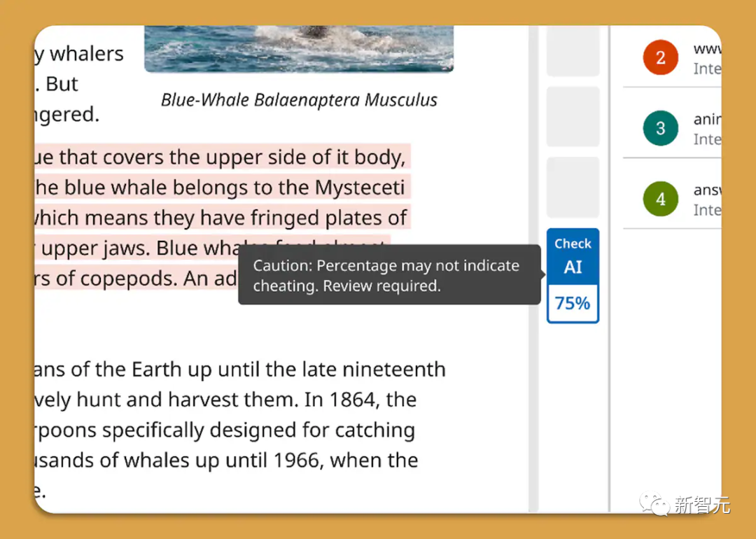The height and width of the screenshot is (539, 756).
Task: Click the green source badge numbered 4
Action: 660,199
